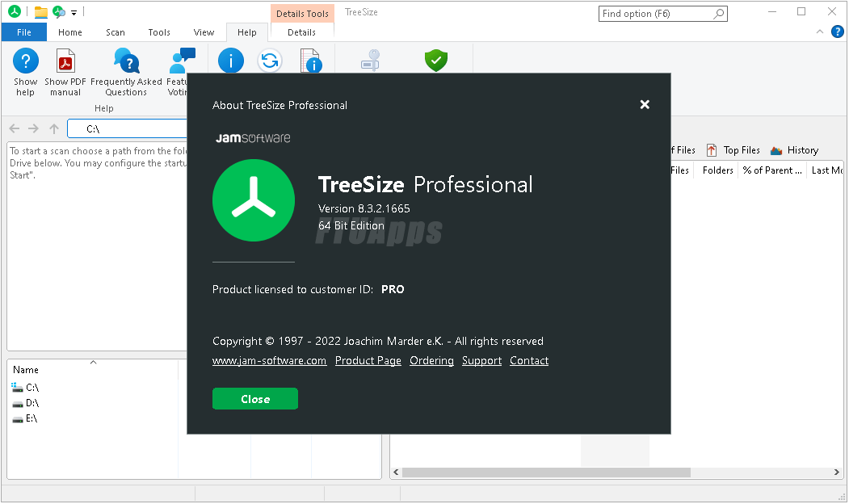Open the Show PDF manual icon

65,61
